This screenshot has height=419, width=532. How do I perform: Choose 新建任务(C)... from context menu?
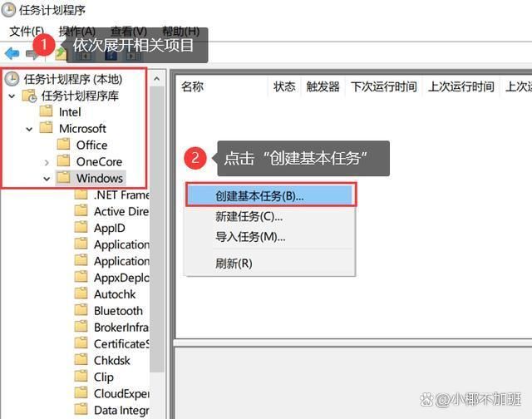[271, 216]
